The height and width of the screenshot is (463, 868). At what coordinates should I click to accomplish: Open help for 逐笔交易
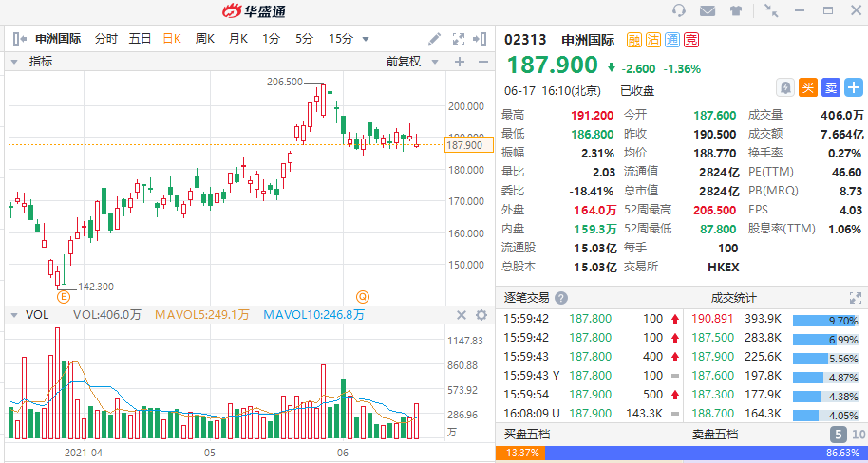pyautogui.click(x=561, y=298)
